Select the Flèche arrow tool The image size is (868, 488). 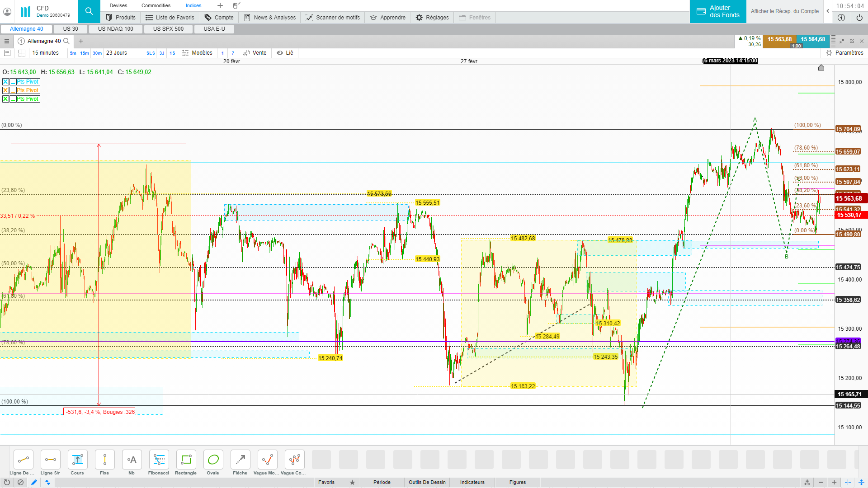240,460
